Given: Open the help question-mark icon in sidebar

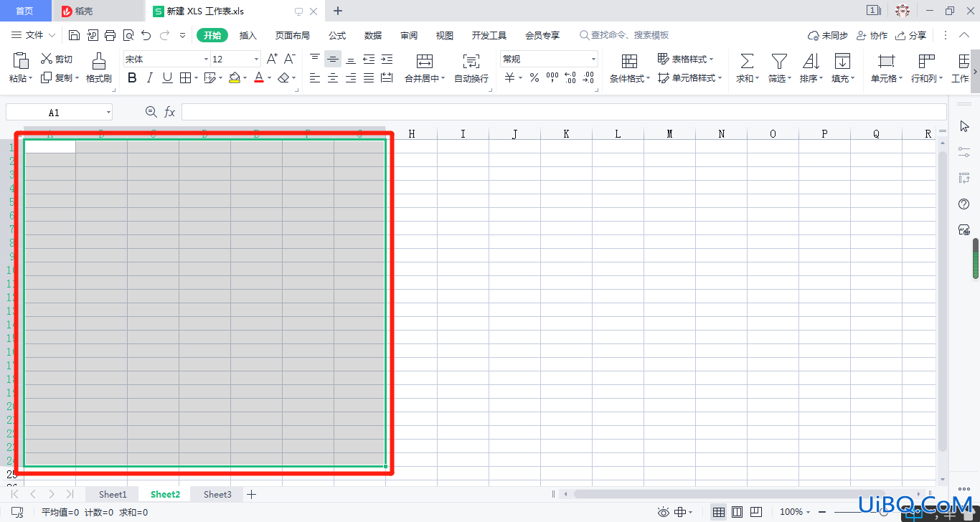Looking at the screenshot, I should 964,204.
